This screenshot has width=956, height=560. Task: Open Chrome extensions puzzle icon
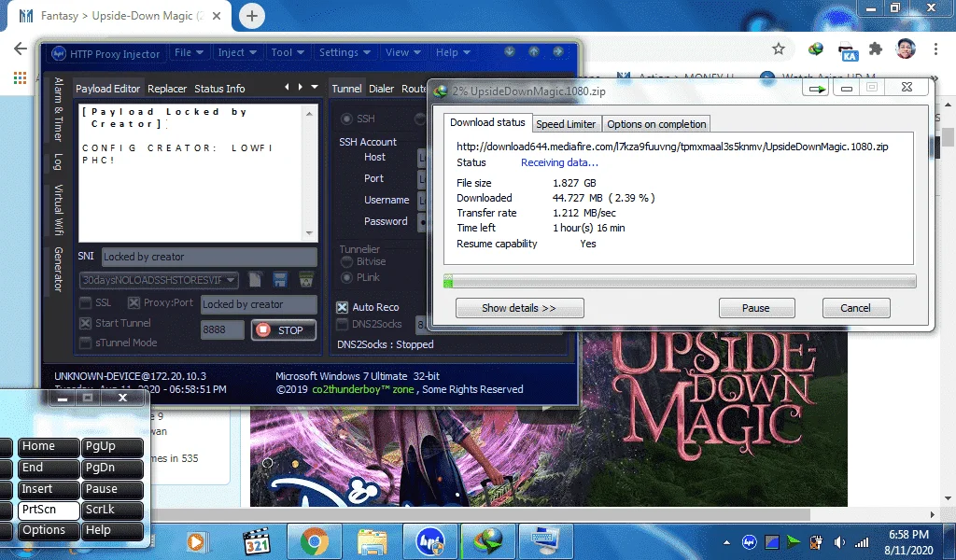876,49
